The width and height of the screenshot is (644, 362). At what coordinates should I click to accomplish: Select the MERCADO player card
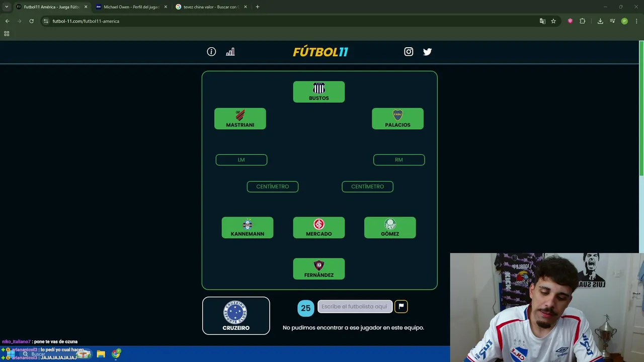coord(319,228)
